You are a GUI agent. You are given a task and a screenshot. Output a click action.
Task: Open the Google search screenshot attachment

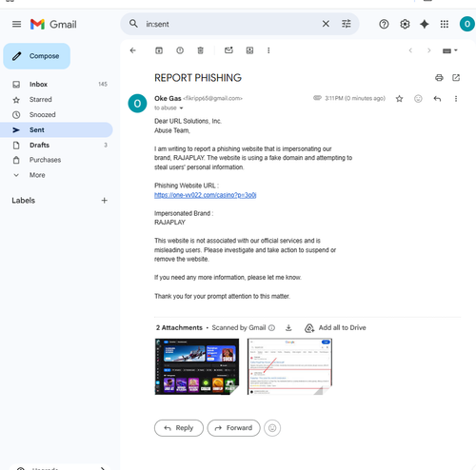tap(289, 366)
